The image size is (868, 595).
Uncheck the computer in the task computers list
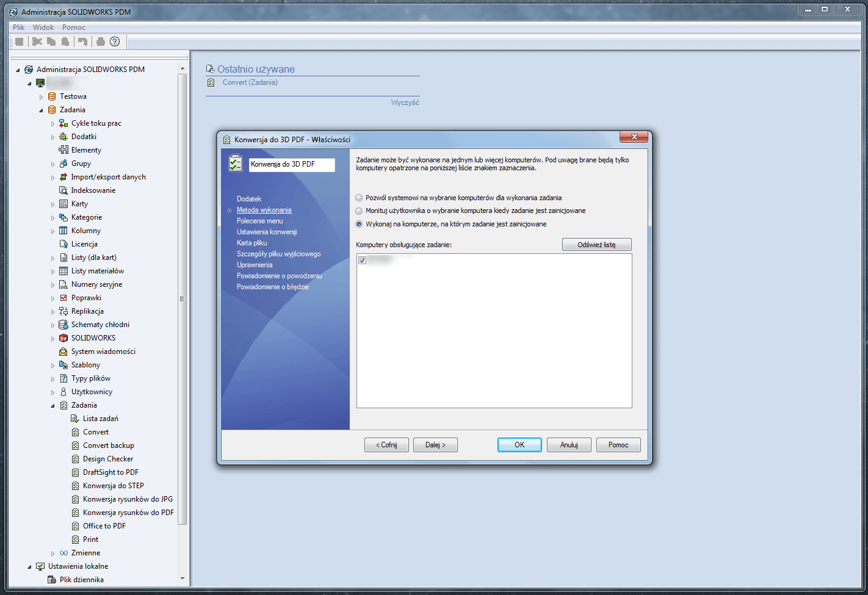pyautogui.click(x=363, y=260)
